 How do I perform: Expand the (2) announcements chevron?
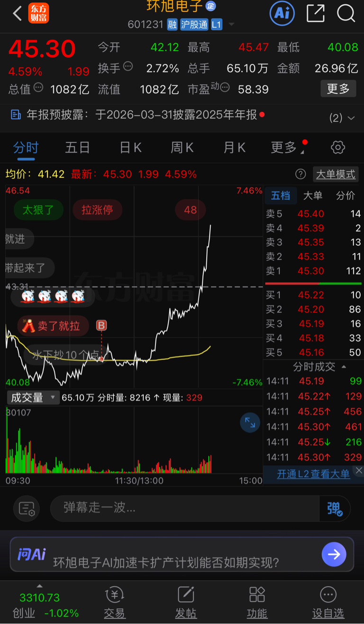351,118
